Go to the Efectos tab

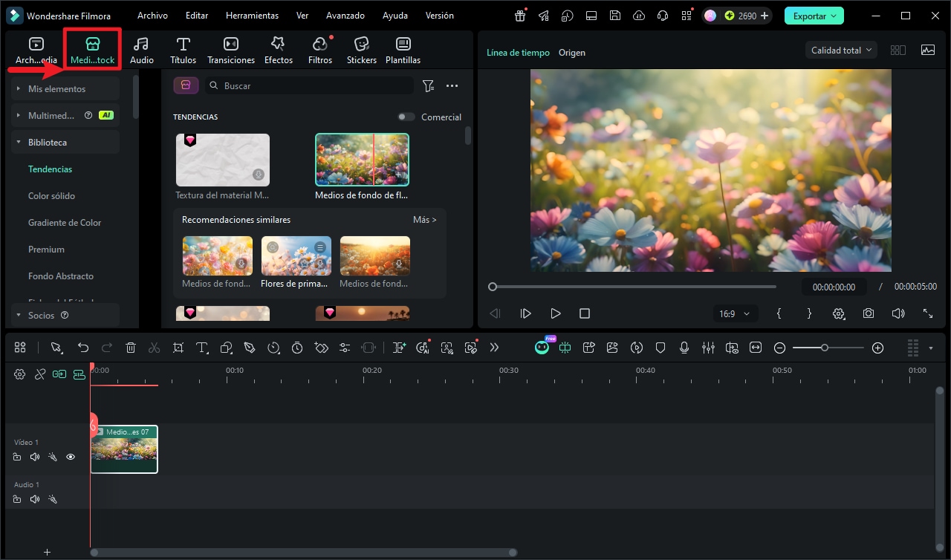(279, 50)
